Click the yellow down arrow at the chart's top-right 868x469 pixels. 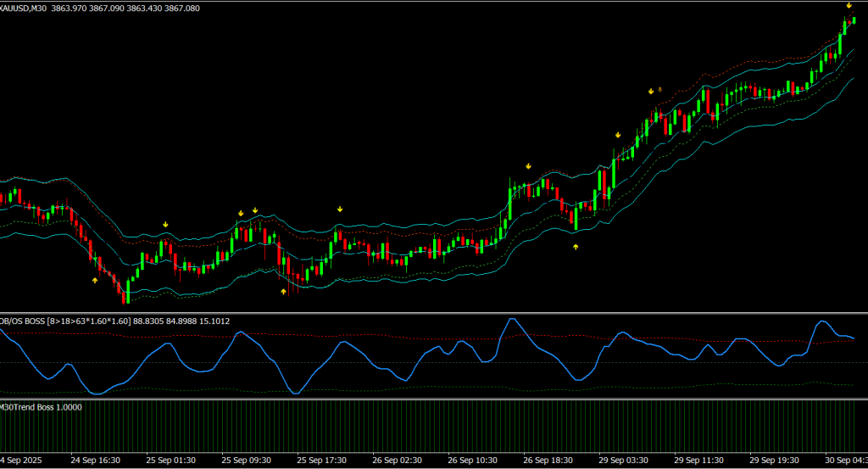849,6
